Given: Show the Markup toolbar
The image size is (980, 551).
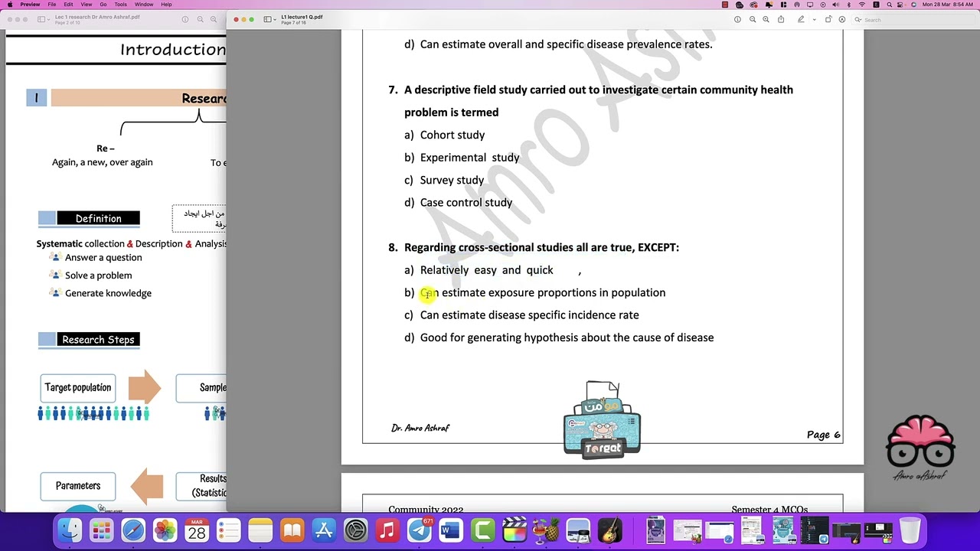Looking at the screenshot, I should pos(842,19).
